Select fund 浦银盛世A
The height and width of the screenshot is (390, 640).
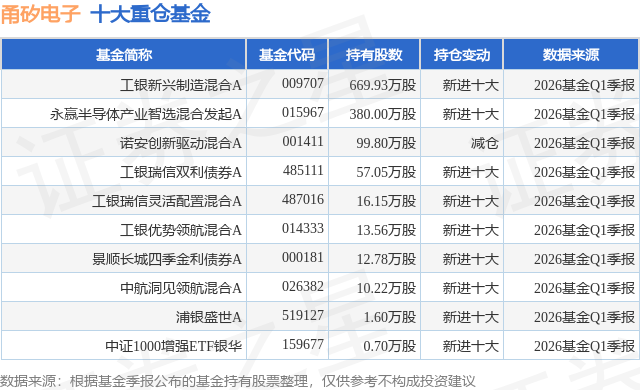pos(209,317)
